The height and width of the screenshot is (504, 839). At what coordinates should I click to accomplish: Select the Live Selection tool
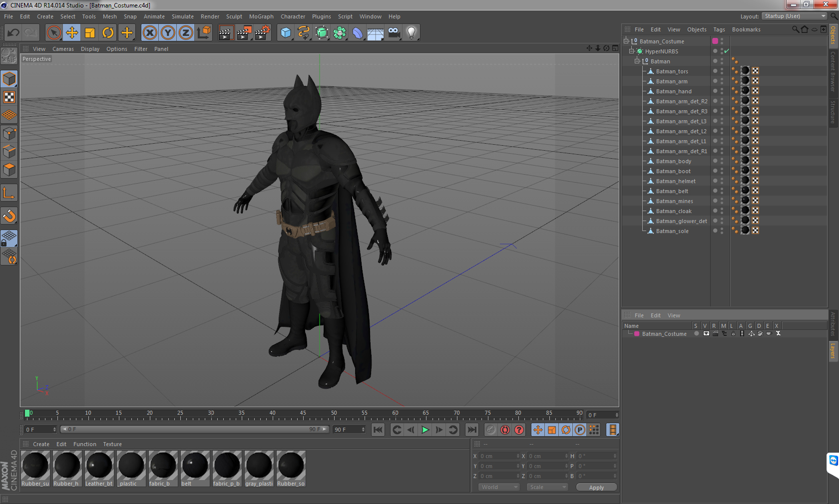pos(54,33)
